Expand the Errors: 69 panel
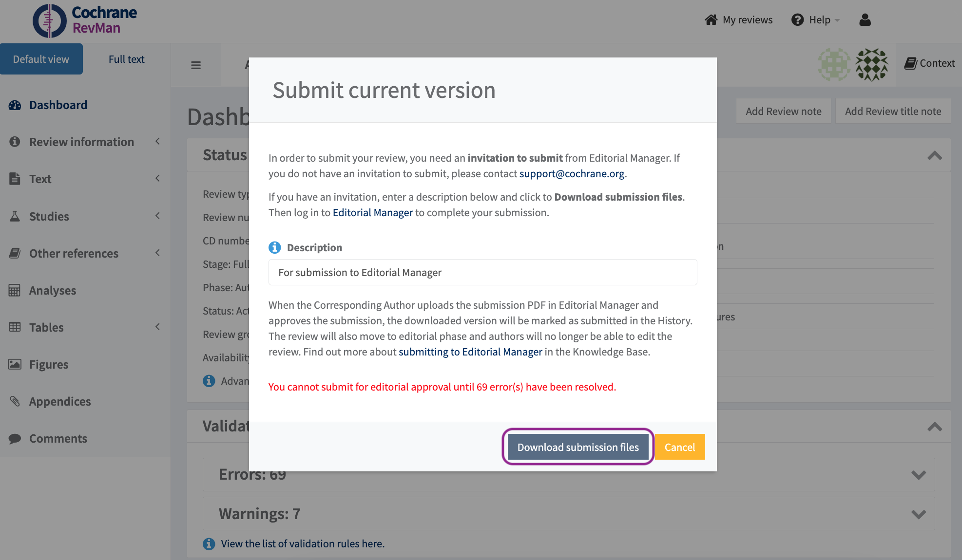 [918, 474]
